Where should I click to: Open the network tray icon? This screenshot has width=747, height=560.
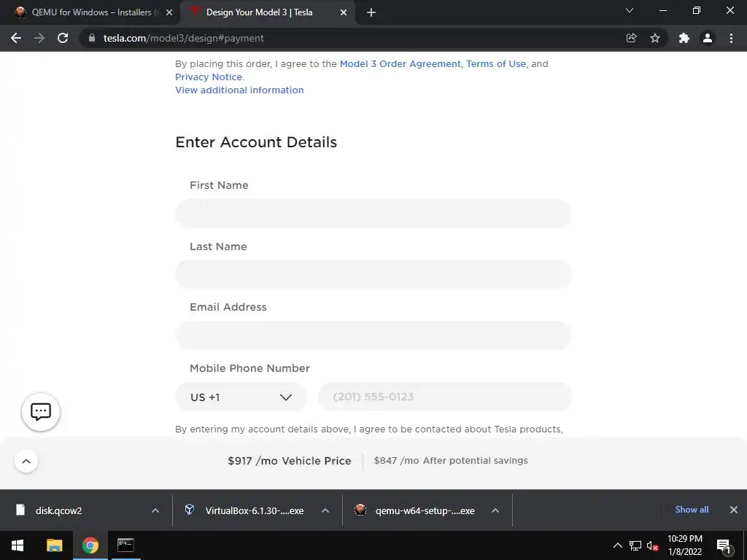[635, 545]
